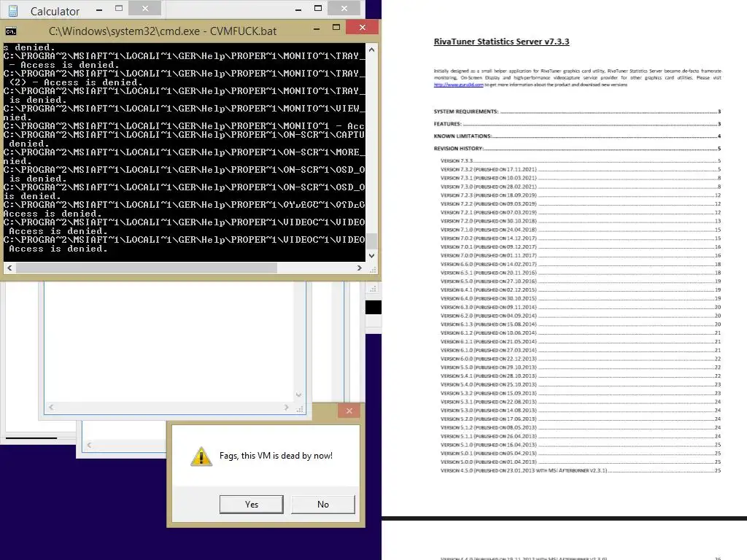Maximize the Calculator window
Image resolution: width=747 pixels, height=560 pixels.
(119, 9)
